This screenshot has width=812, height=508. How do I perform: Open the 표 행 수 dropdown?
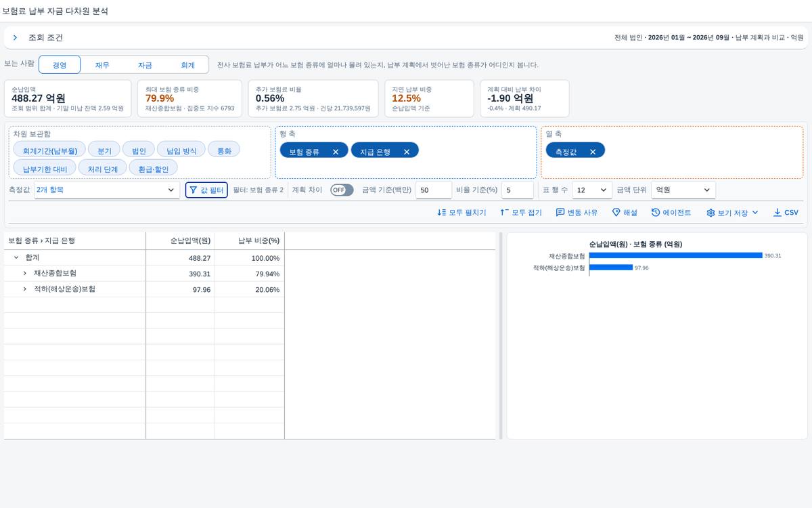(592, 190)
